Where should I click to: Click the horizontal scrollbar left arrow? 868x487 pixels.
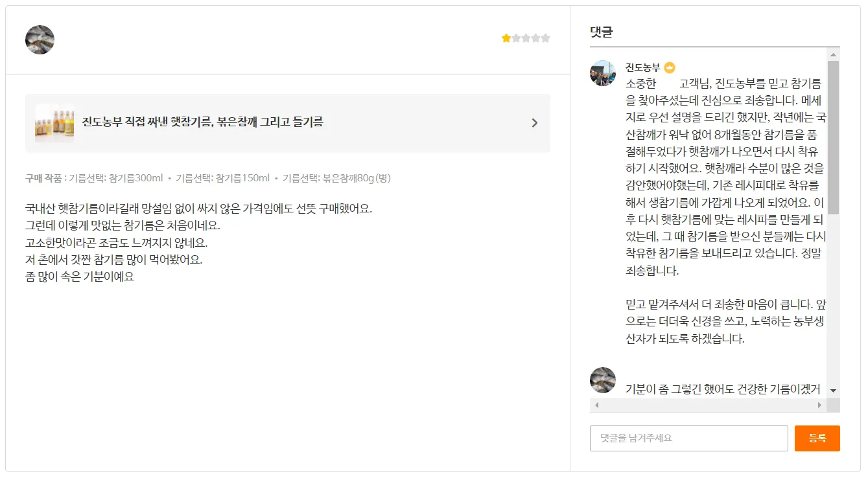pos(597,405)
